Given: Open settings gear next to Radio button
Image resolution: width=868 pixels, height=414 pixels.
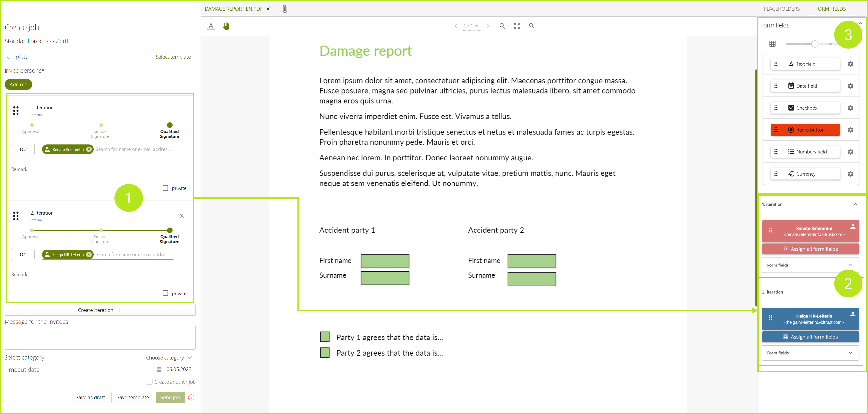Looking at the screenshot, I should (851, 129).
